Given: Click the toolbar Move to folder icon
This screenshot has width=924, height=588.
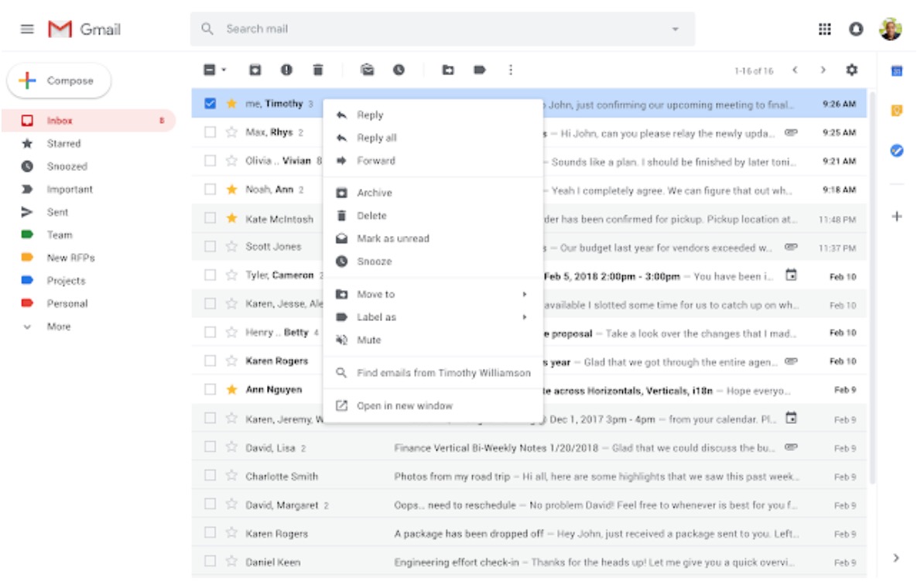Looking at the screenshot, I should [x=448, y=70].
